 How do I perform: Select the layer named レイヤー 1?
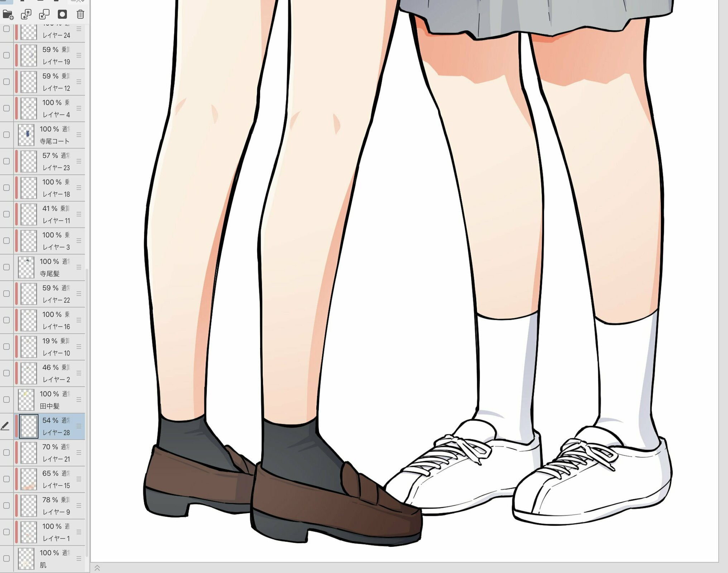point(56,539)
